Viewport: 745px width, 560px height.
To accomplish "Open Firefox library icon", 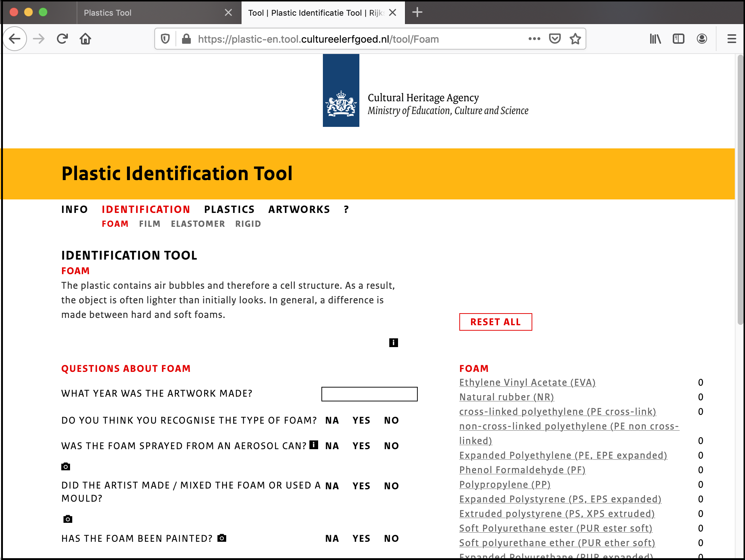I will click(655, 39).
